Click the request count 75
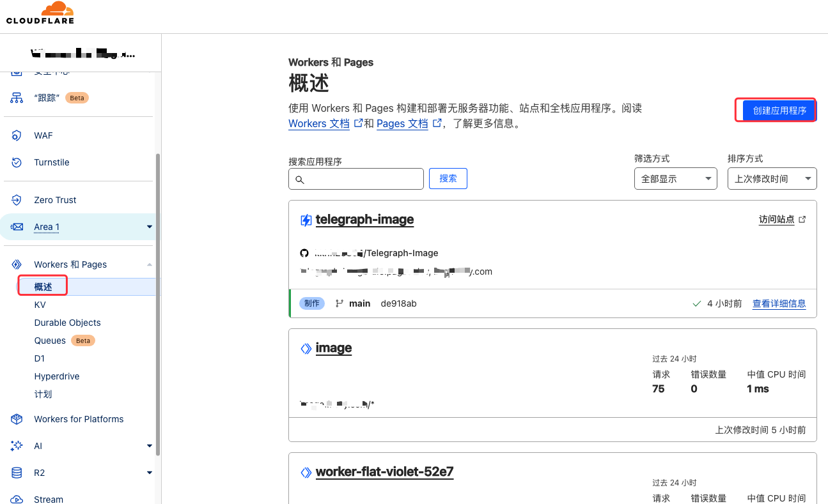The image size is (828, 504). (x=659, y=388)
